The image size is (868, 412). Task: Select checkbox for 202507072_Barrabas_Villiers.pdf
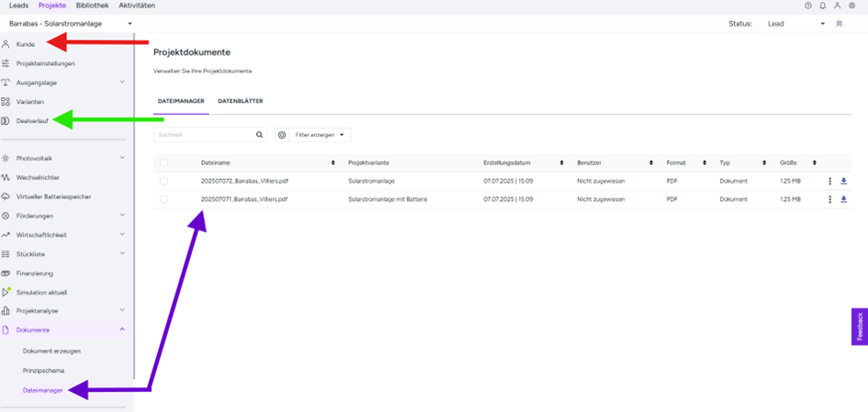point(163,181)
